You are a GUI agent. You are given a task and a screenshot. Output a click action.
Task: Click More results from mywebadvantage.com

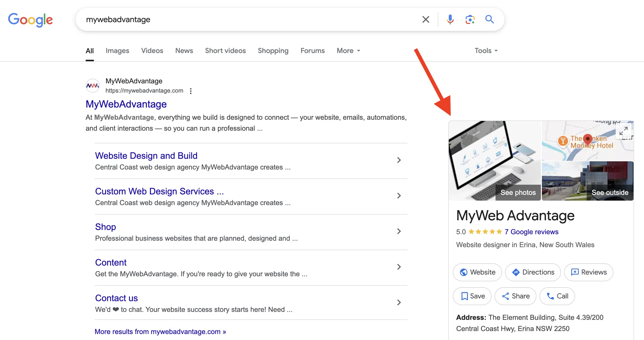point(160,332)
